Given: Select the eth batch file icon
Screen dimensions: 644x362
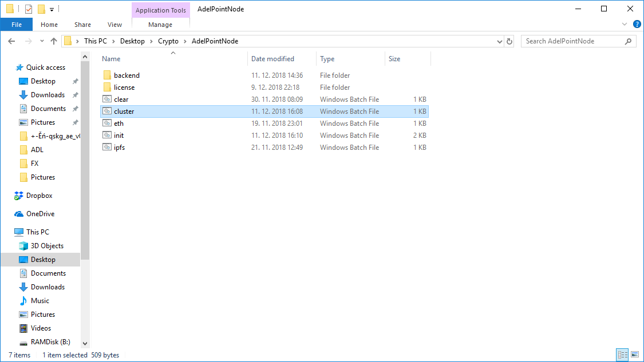Looking at the screenshot, I should tap(107, 123).
